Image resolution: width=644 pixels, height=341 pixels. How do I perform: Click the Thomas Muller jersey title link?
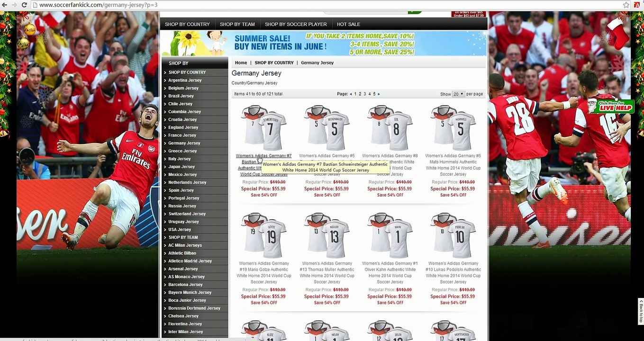click(327, 273)
